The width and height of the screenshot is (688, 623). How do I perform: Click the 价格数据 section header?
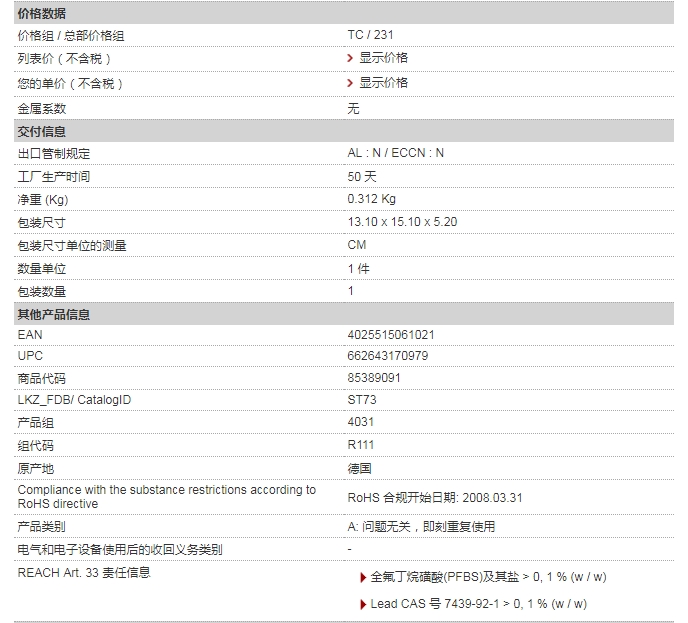tap(42, 13)
